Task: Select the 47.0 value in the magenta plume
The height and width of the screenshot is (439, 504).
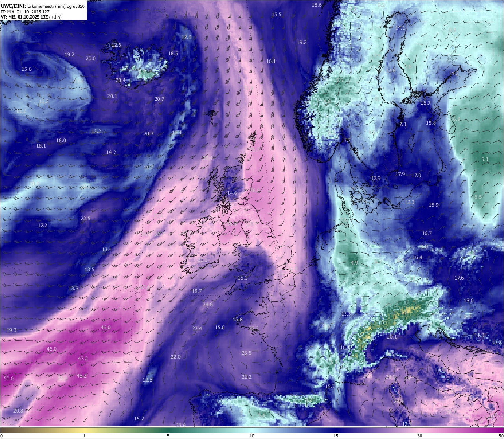Action: tap(83, 359)
